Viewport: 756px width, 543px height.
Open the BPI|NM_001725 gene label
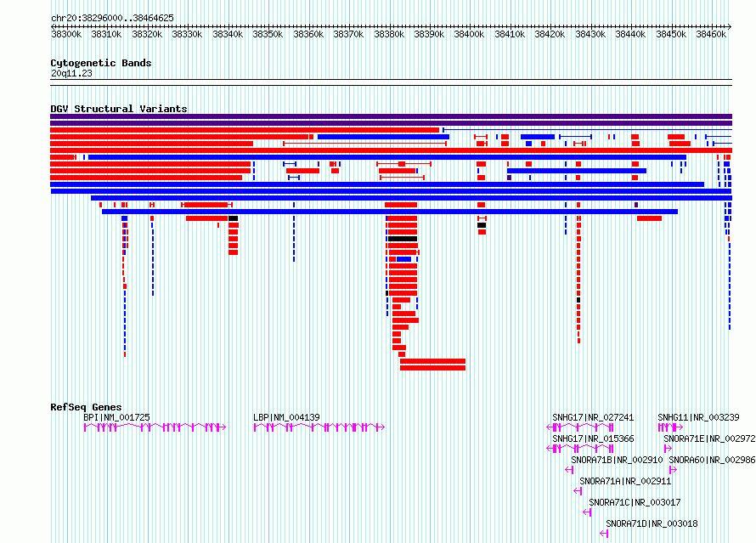(116, 417)
